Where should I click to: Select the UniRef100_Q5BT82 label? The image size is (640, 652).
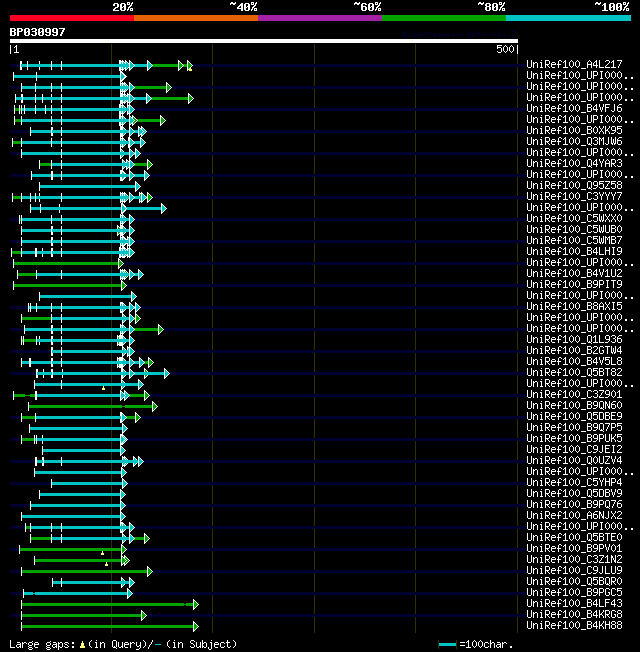click(x=574, y=373)
